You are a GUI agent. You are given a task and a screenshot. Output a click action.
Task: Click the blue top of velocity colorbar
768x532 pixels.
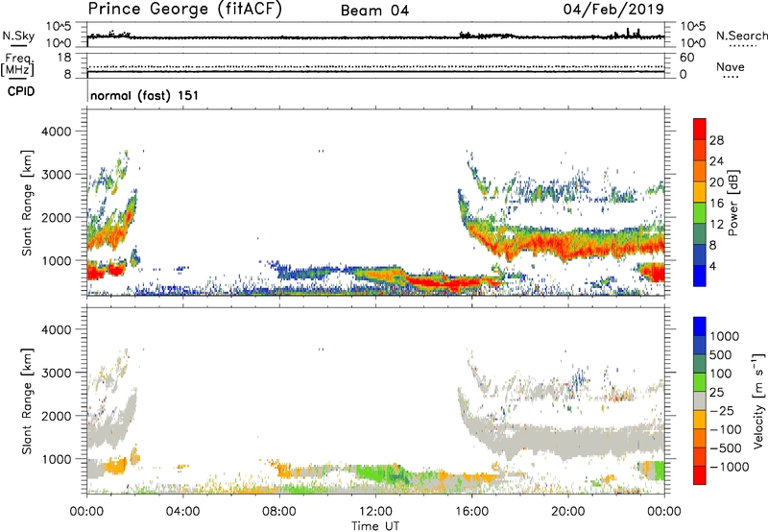pyautogui.click(x=700, y=326)
